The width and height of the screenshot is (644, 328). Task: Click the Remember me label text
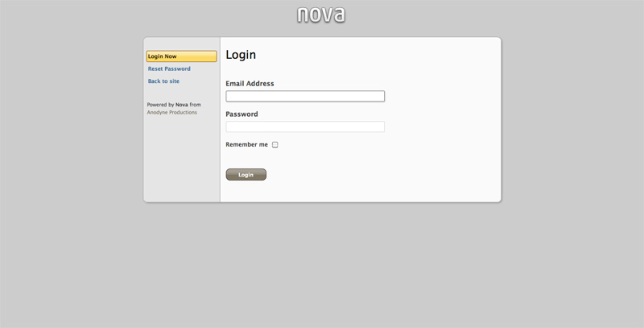(x=246, y=145)
